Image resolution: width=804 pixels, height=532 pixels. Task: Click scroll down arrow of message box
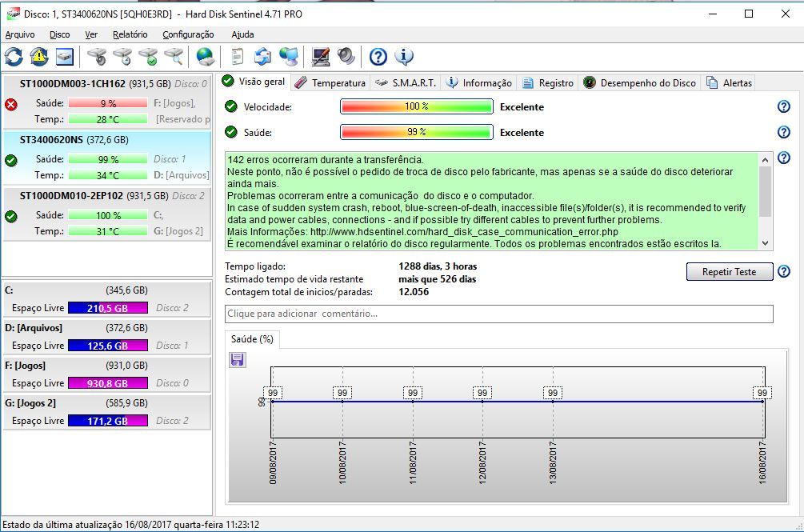click(765, 243)
